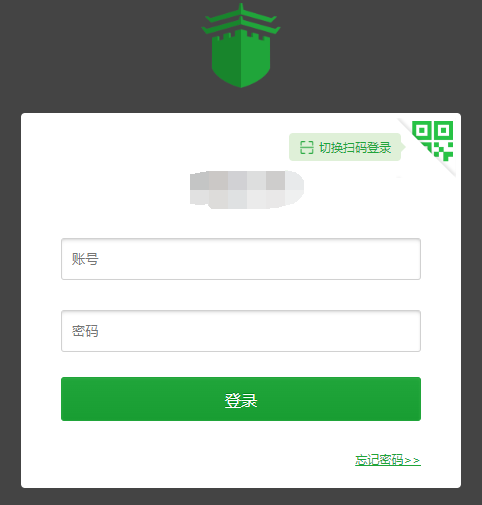
Task: Submit the form with the 登录 button
Action: [x=241, y=399]
